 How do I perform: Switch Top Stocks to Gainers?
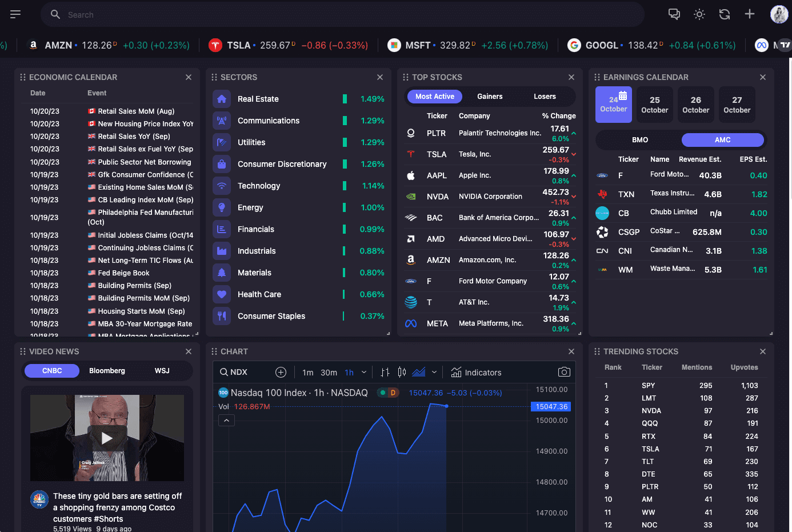click(x=490, y=97)
